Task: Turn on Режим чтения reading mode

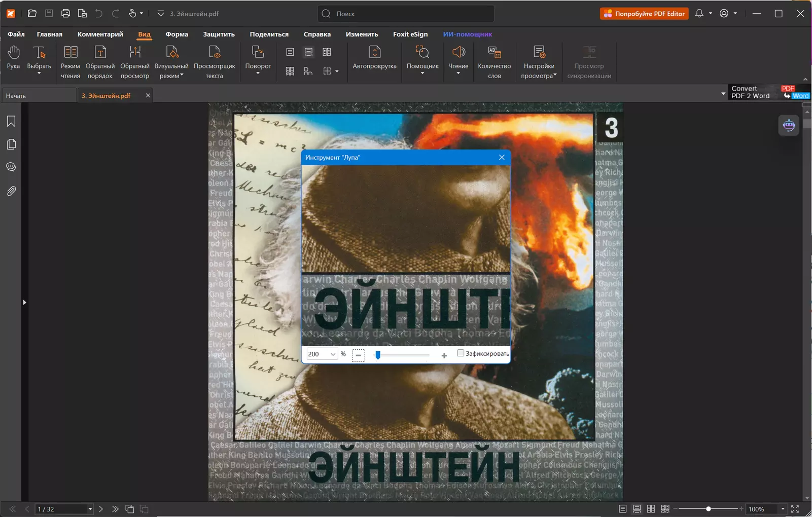Action: 70,62
